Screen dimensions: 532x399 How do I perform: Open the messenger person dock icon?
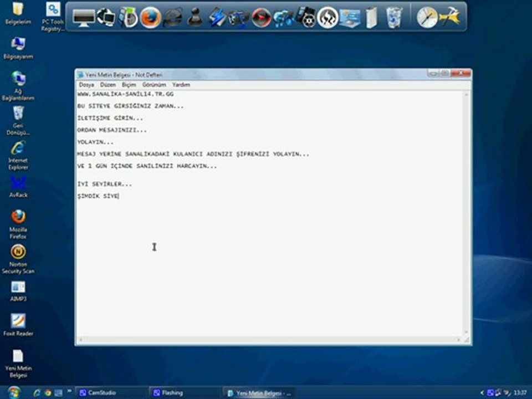(x=195, y=17)
